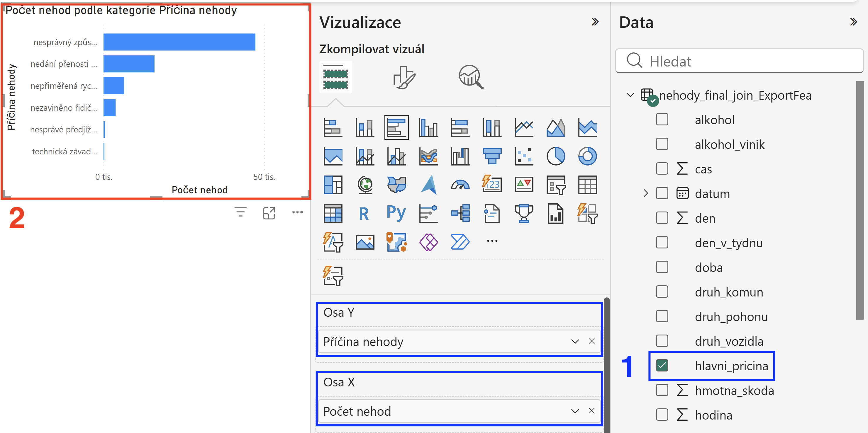Click the Vizualizace field wells scrollbar
This screenshot has width=868, height=433.
pyautogui.click(x=606, y=365)
